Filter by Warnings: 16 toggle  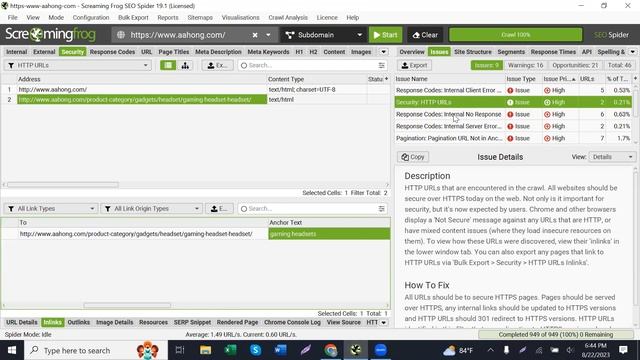(x=525, y=65)
